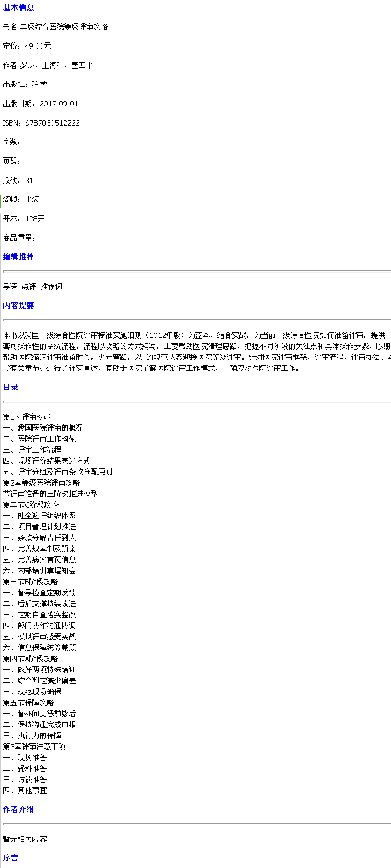Click 三、定期自查落实整改
The height and width of the screenshot is (868, 391).
coord(40,615)
